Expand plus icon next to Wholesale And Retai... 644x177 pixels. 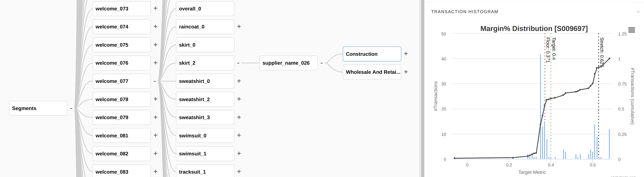(406, 72)
